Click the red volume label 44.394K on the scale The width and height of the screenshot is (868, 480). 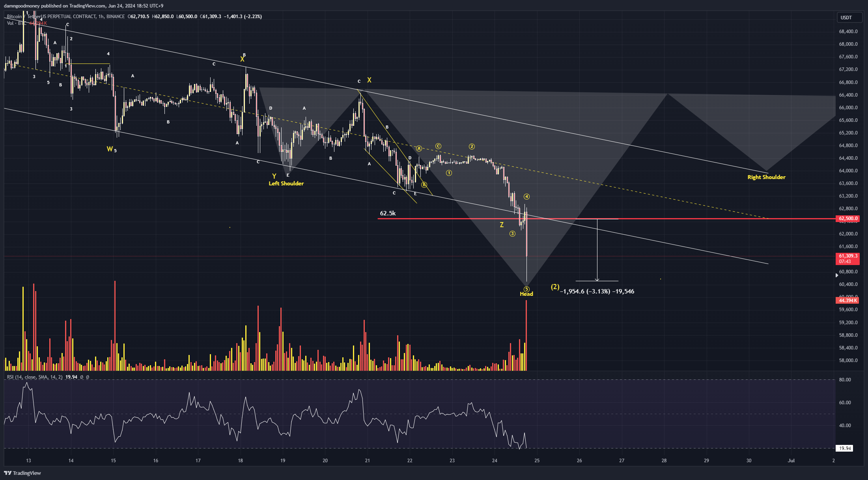point(848,301)
